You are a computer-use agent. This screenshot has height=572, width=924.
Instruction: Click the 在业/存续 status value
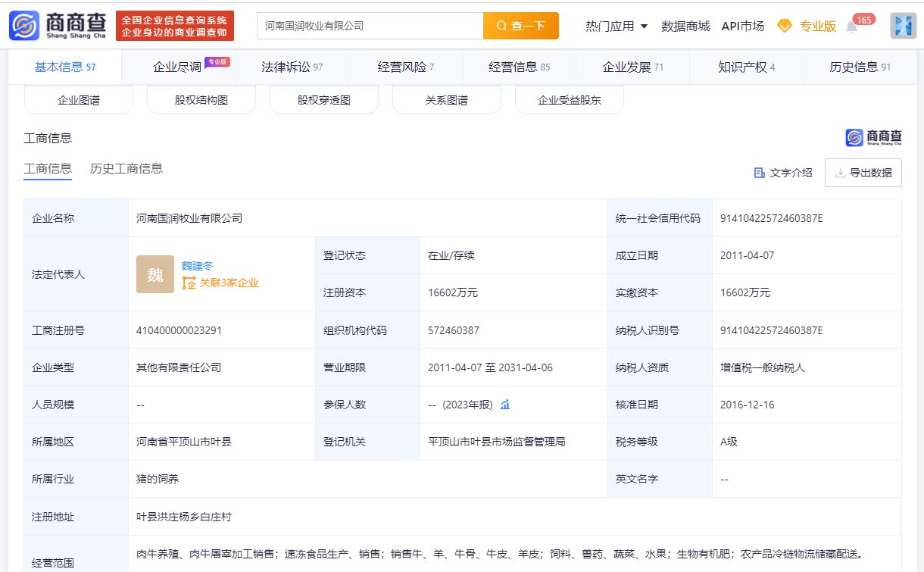pyautogui.click(x=451, y=255)
